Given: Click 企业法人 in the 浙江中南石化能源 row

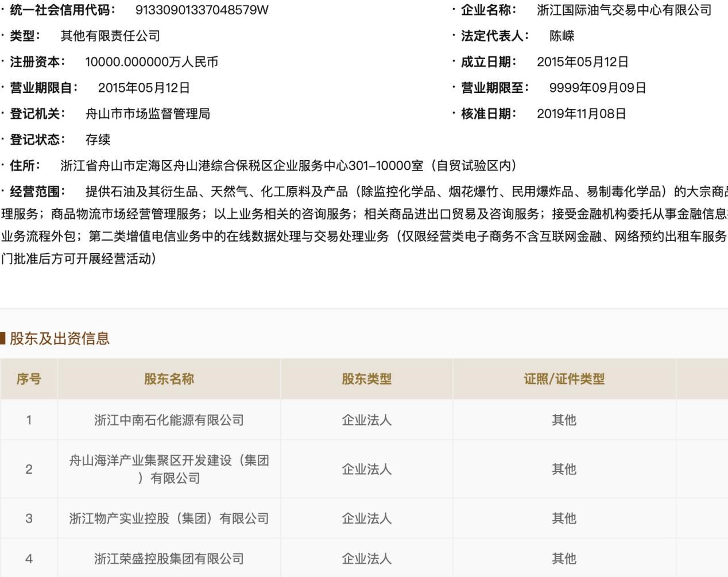Looking at the screenshot, I should coord(366,420).
